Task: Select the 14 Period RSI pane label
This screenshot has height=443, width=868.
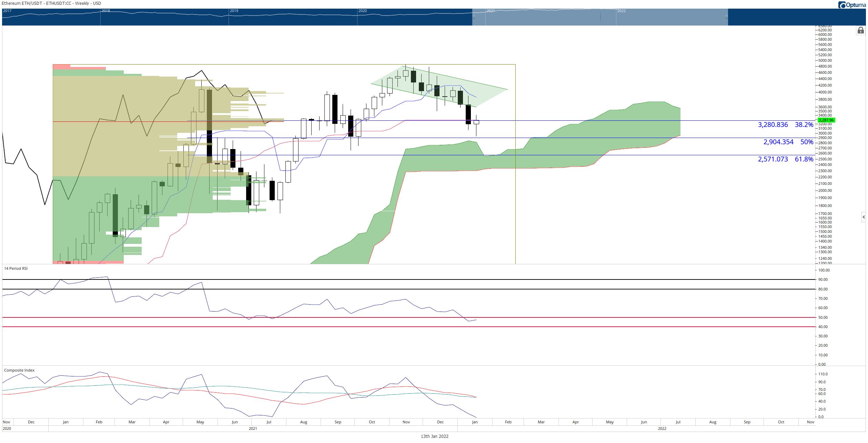Action: click(16, 268)
